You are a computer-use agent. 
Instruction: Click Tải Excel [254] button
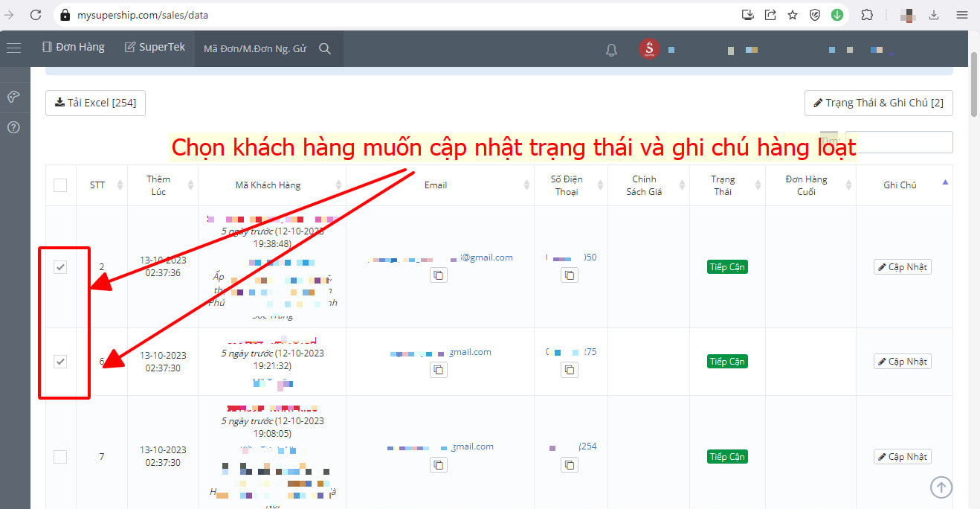[x=95, y=103]
